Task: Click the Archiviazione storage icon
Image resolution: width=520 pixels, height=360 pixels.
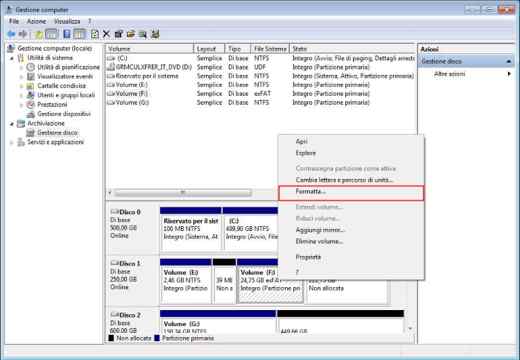Action: pyautogui.click(x=21, y=124)
